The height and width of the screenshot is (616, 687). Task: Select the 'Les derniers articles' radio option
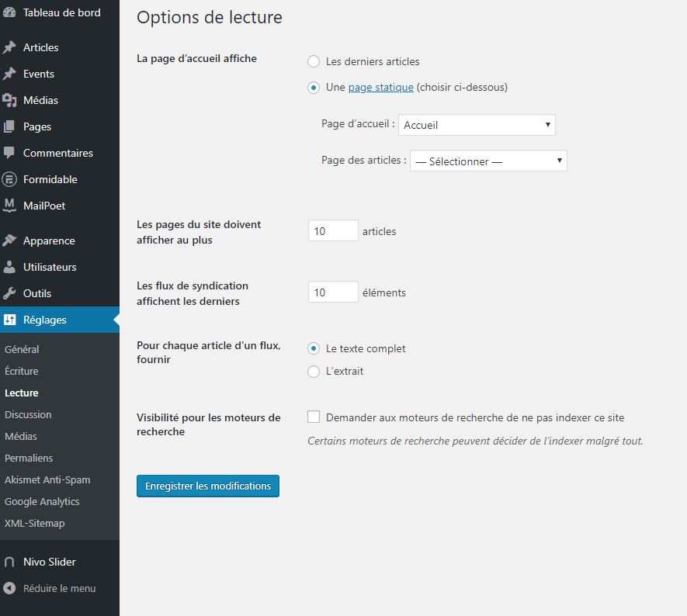coord(314,61)
